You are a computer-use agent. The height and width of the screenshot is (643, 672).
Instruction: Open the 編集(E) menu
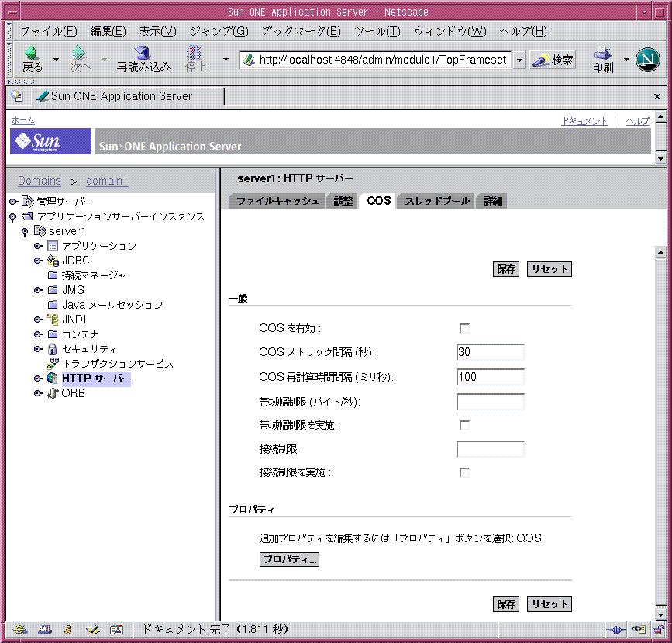(108, 31)
